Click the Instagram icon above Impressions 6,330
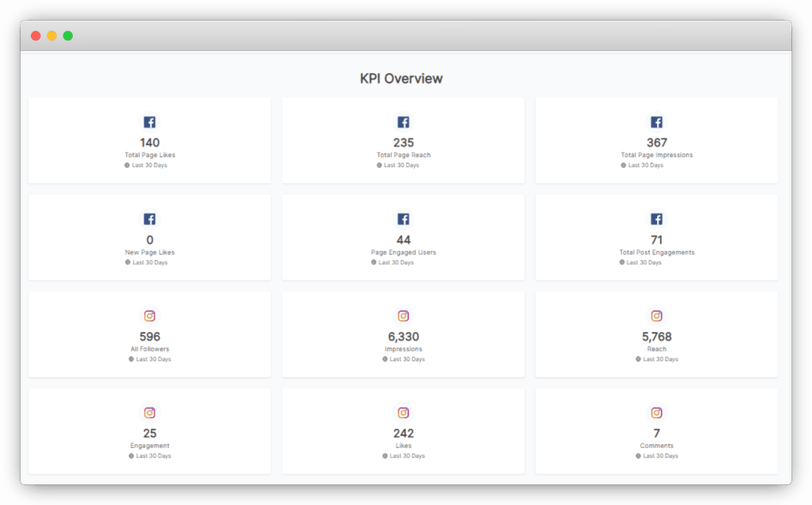The image size is (812, 505). [404, 316]
